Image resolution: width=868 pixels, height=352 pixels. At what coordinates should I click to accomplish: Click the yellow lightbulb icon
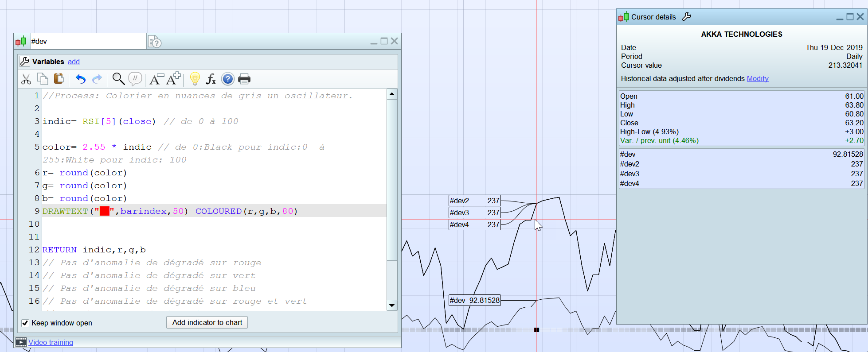pyautogui.click(x=195, y=79)
